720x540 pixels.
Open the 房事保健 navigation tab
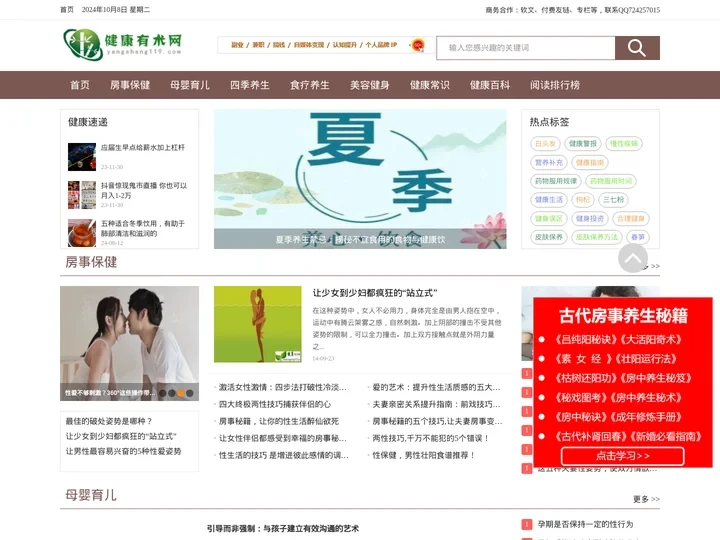tap(130, 85)
